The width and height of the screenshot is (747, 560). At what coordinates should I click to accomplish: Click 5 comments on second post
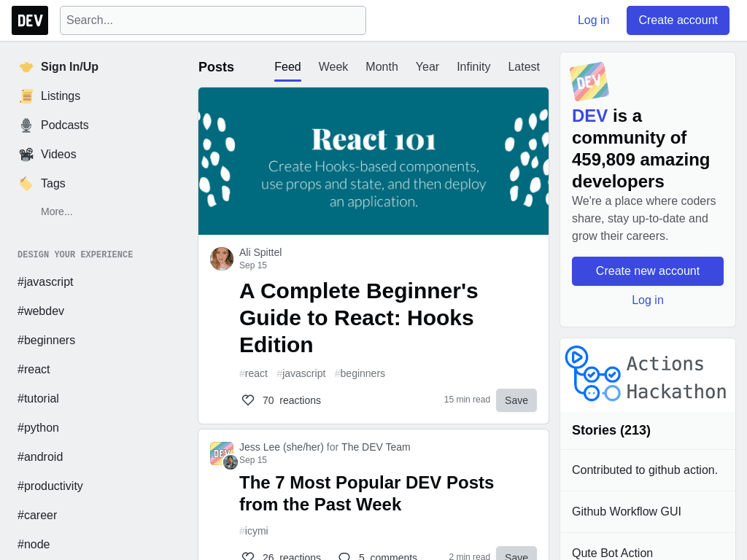(388, 556)
